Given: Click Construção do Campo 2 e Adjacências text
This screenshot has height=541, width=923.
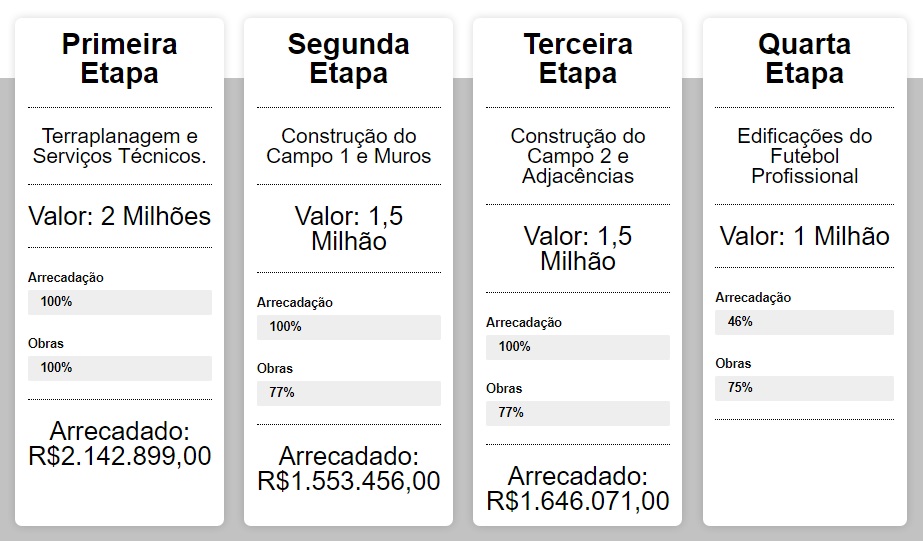Looking at the screenshot, I should click(577, 156).
